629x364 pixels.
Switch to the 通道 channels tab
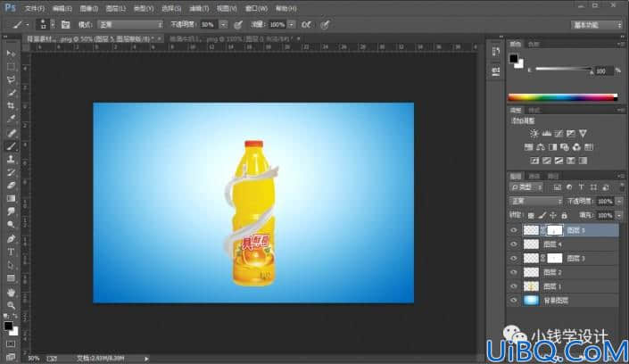pos(534,176)
